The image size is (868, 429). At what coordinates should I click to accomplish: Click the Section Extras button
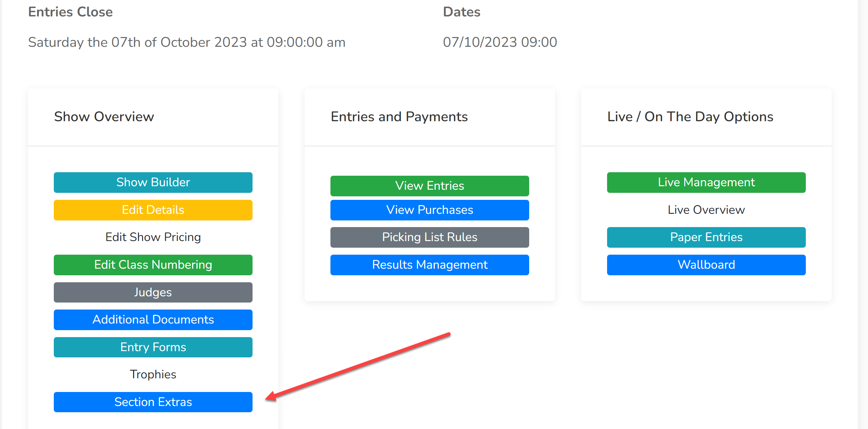point(153,402)
